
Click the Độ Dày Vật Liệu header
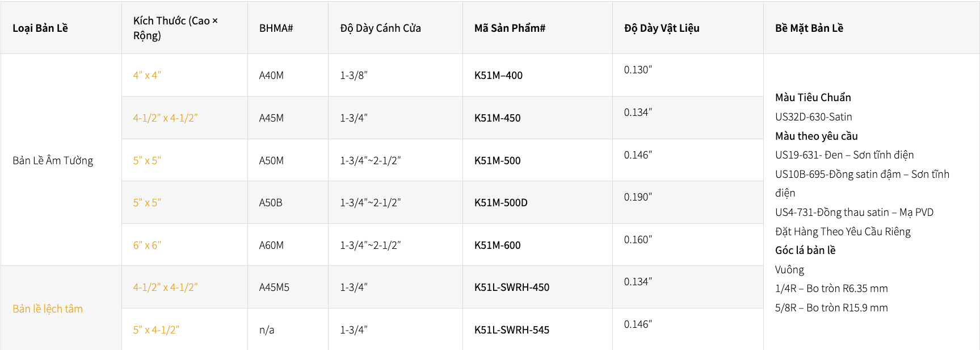662,28
